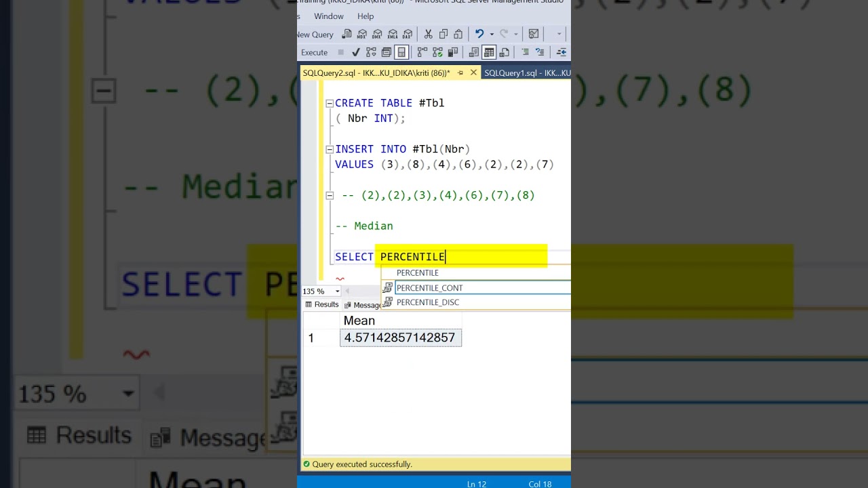This screenshot has width=868, height=488.
Task: Close the SQLQuery2.sql tab
Action: pyautogui.click(x=473, y=73)
